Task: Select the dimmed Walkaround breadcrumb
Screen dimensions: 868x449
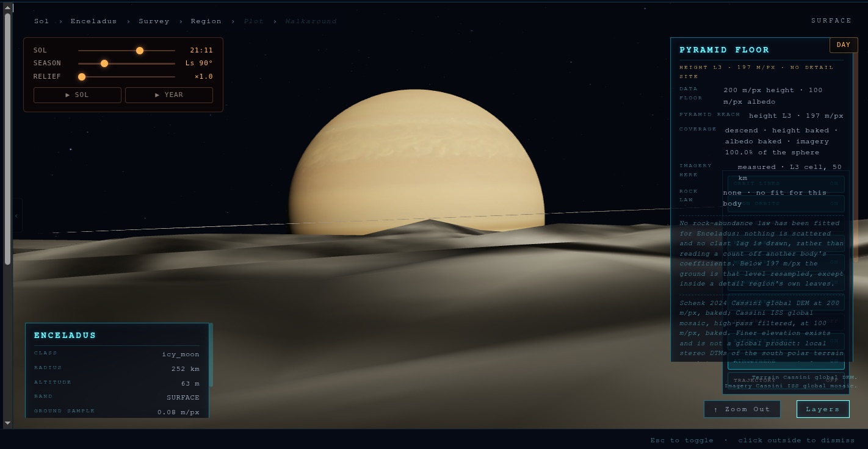Action: [311, 21]
